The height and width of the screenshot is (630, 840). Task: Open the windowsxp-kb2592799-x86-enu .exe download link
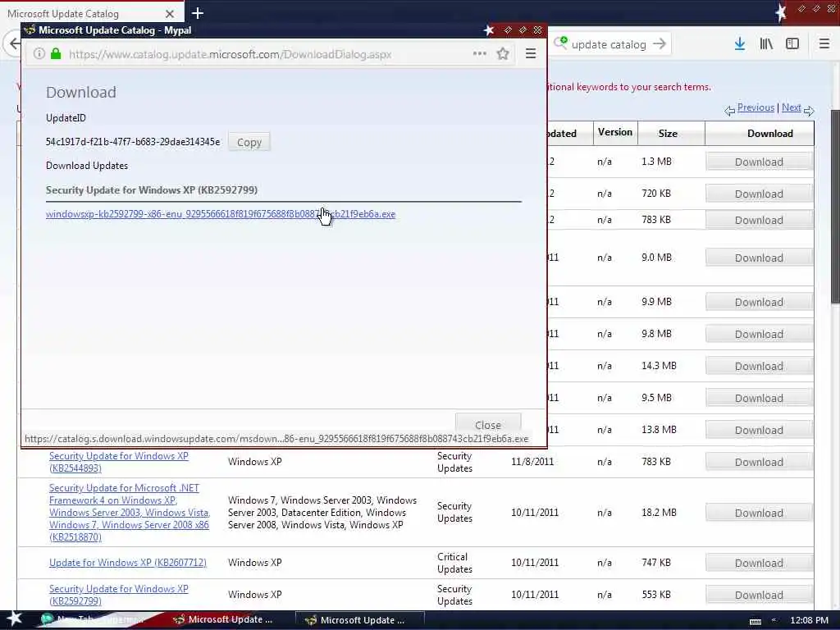pyautogui.click(x=220, y=214)
